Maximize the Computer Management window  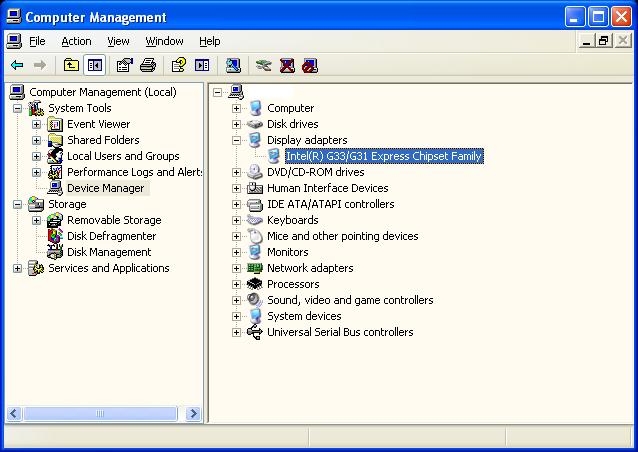(598, 17)
